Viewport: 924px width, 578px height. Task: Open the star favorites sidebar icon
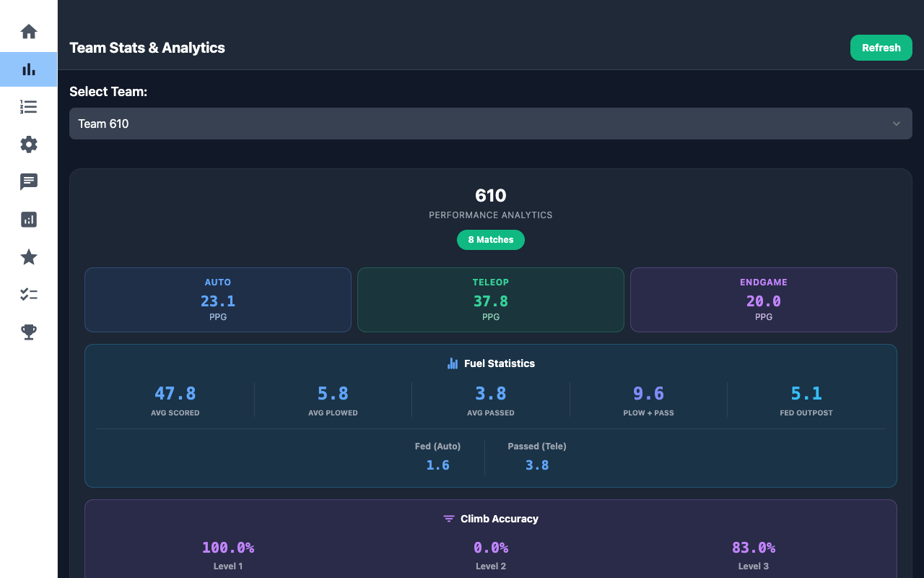(x=29, y=257)
